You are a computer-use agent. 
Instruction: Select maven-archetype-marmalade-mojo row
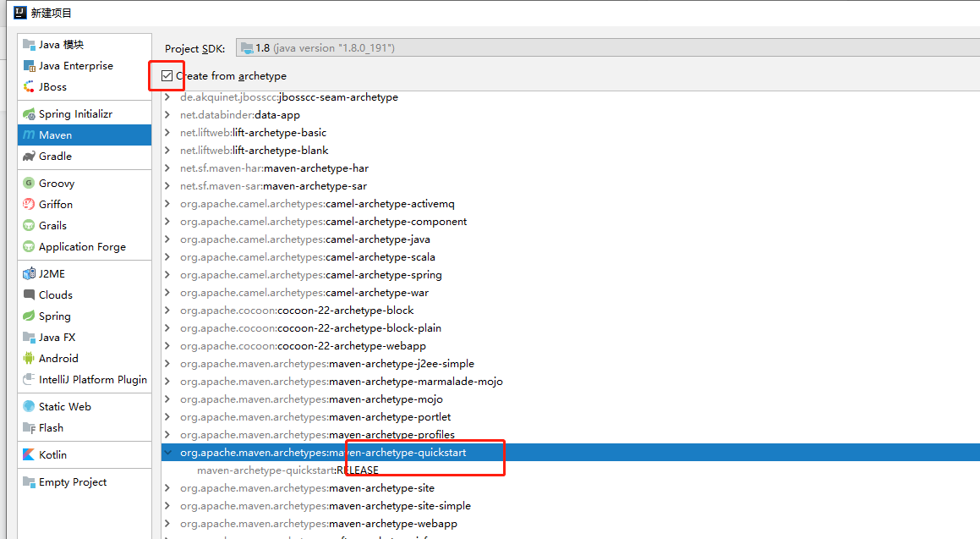[x=571, y=382]
